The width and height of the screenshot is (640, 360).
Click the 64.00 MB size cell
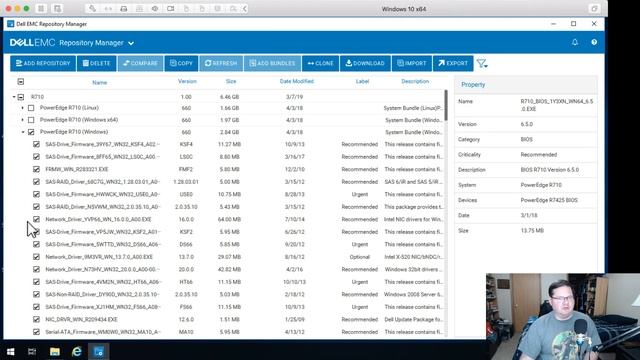coord(229,219)
